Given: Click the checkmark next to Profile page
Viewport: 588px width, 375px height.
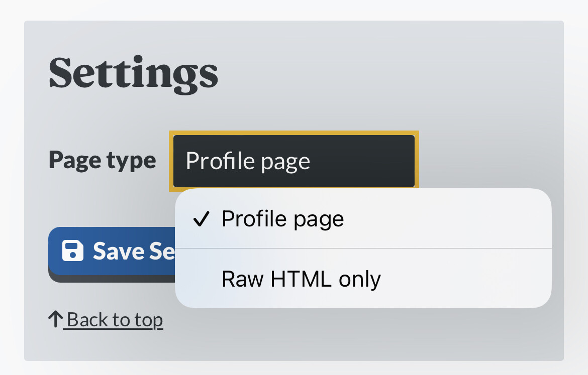Looking at the screenshot, I should 201,219.
